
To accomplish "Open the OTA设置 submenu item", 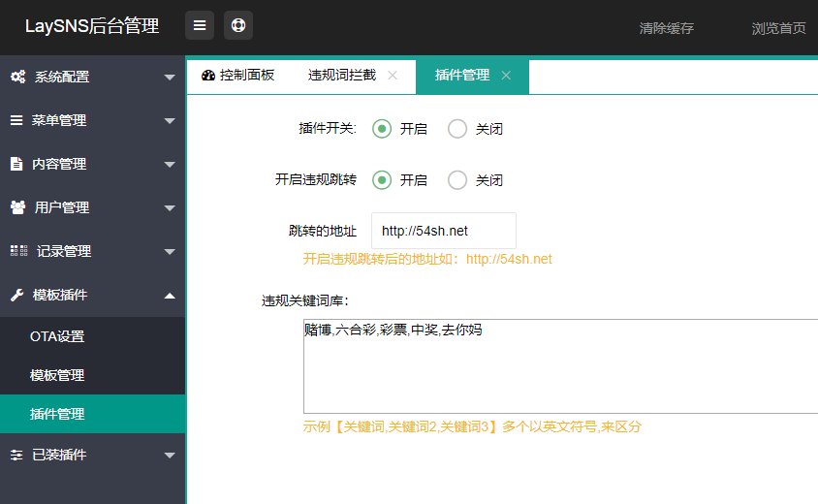I will (x=57, y=337).
